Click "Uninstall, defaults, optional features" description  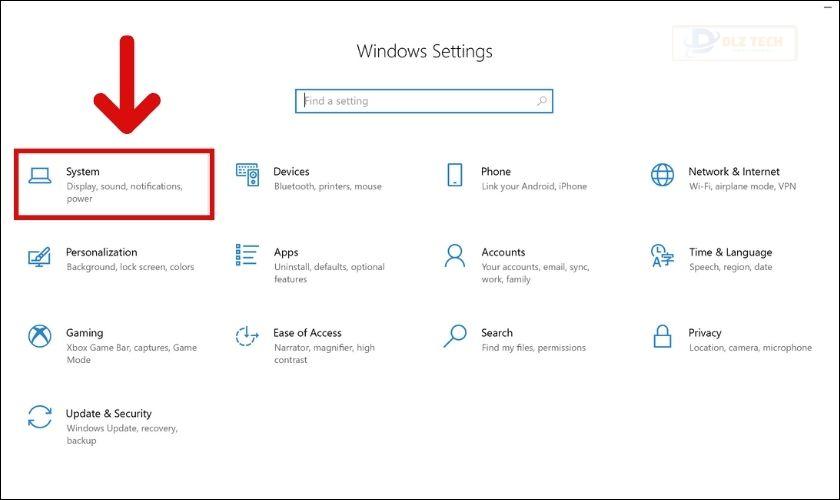point(329,272)
